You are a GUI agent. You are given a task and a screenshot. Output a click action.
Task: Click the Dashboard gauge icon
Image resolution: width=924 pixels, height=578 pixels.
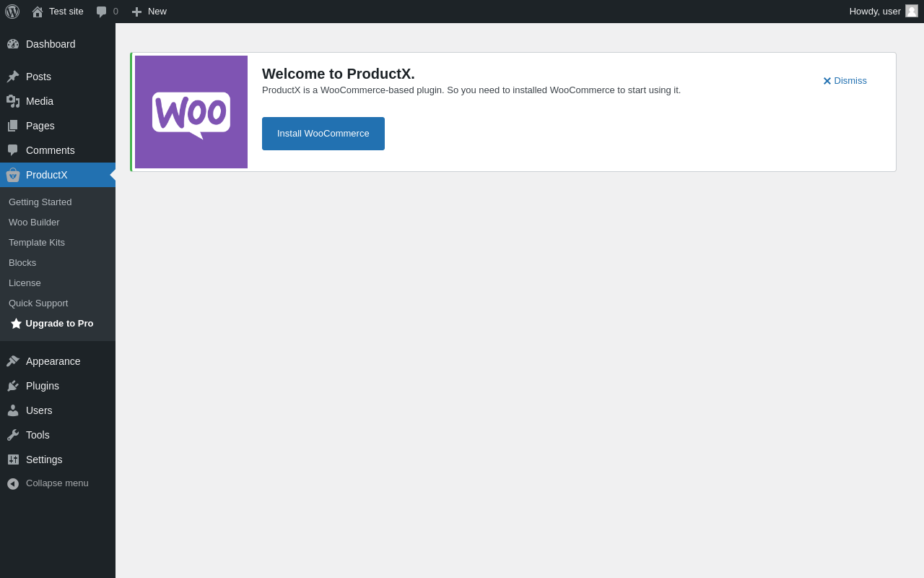pyautogui.click(x=13, y=44)
